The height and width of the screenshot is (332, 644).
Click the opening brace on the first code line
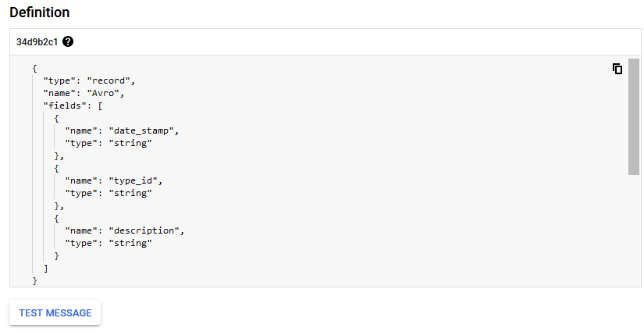point(35,68)
